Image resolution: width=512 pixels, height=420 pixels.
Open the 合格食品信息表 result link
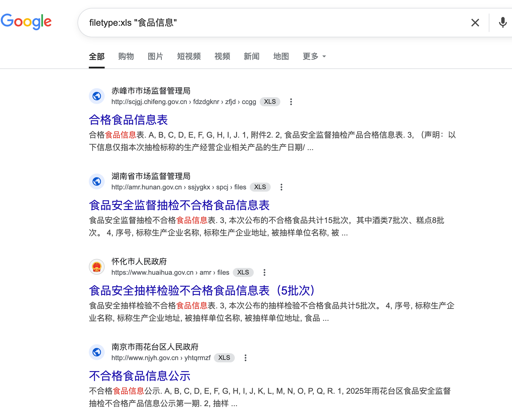128,120
